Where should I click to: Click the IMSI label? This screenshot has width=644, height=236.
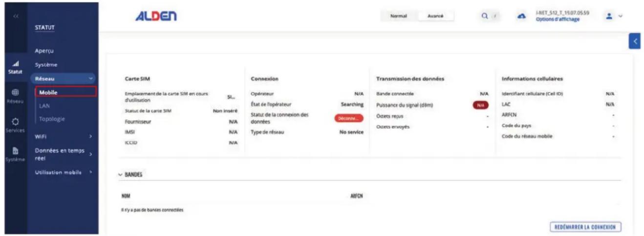point(129,132)
